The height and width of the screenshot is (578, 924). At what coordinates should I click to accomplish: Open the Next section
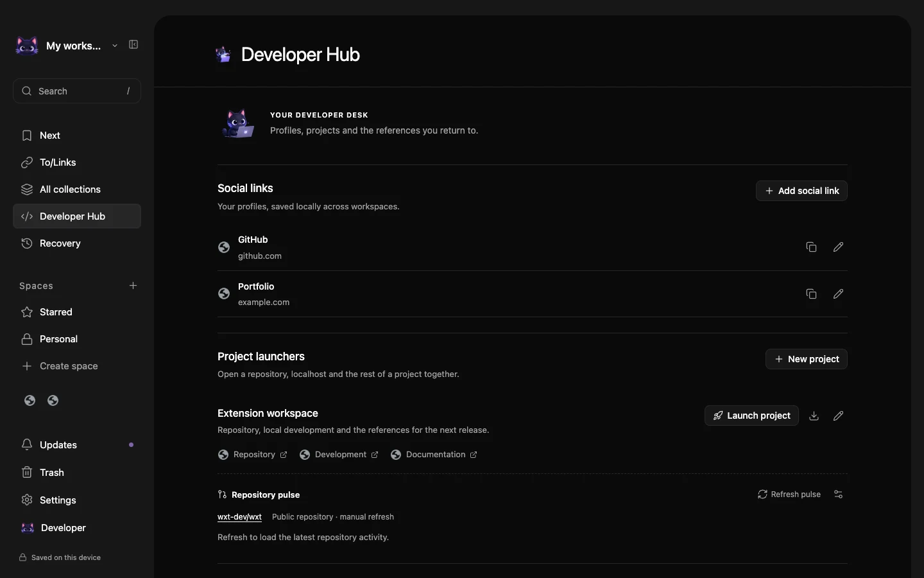77,136
